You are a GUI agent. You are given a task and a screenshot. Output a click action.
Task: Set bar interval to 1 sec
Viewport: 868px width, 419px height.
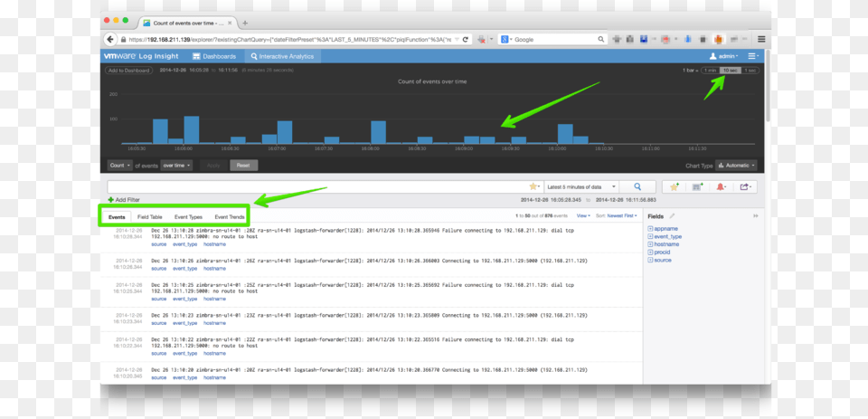(x=750, y=71)
